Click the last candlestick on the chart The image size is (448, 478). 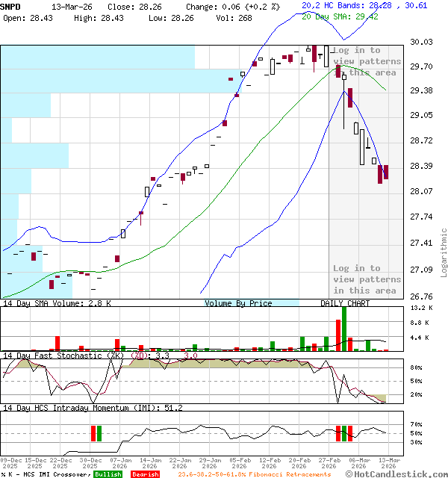pos(385,173)
